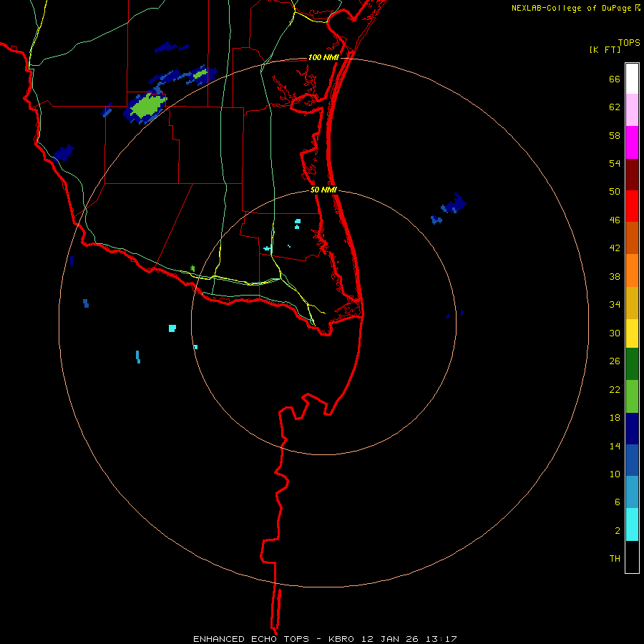Click the "66" legend value
The image size is (644, 644).
[615, 79]
